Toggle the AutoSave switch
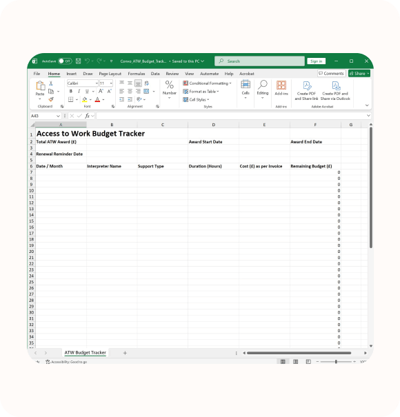This screenshot has height=417, width=400. 65,61
